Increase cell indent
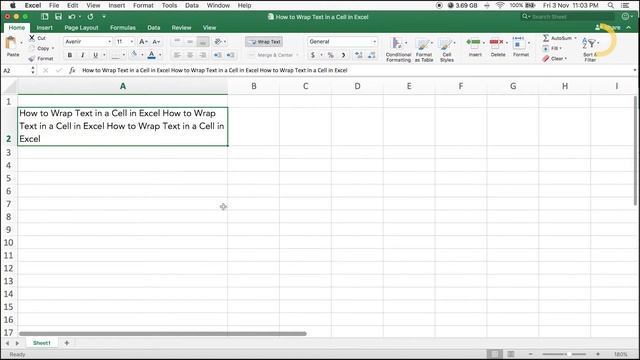Viewport: 640px width, 360px height. coord(231,55)
